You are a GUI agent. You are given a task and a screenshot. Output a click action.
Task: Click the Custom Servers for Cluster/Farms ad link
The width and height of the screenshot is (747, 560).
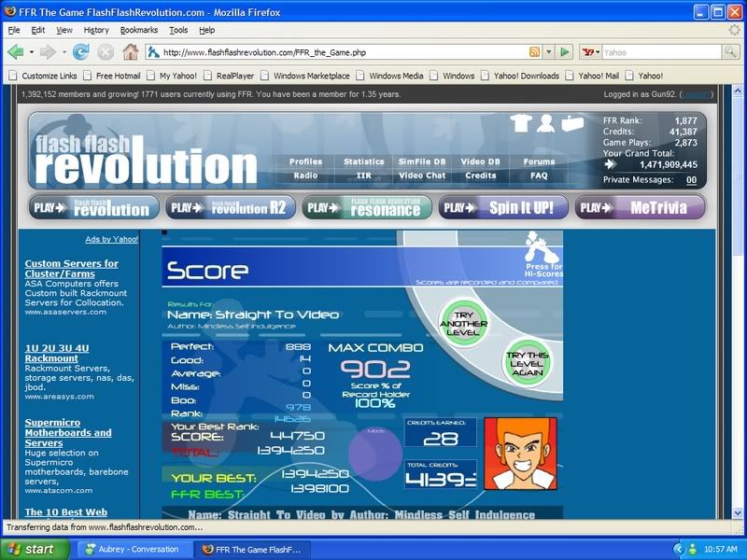[72, 270]
